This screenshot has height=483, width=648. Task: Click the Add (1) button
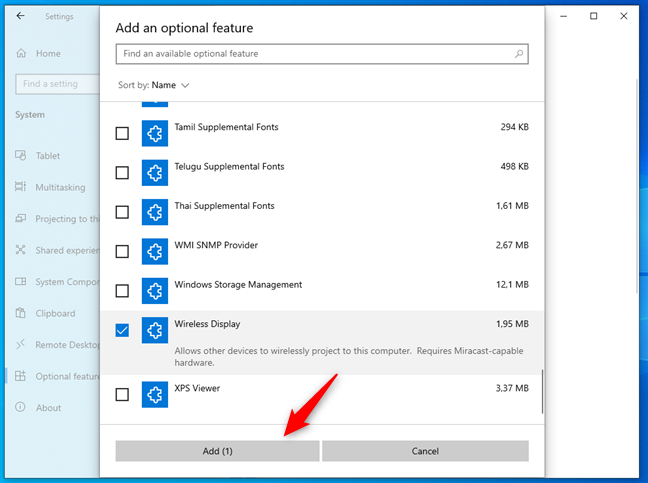[217, 451]
